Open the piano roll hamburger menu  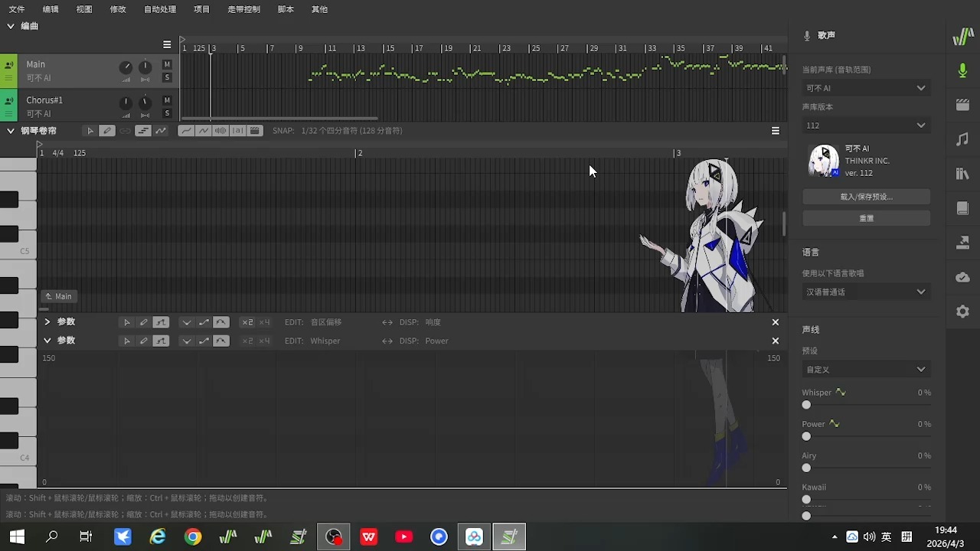(776, 131)
